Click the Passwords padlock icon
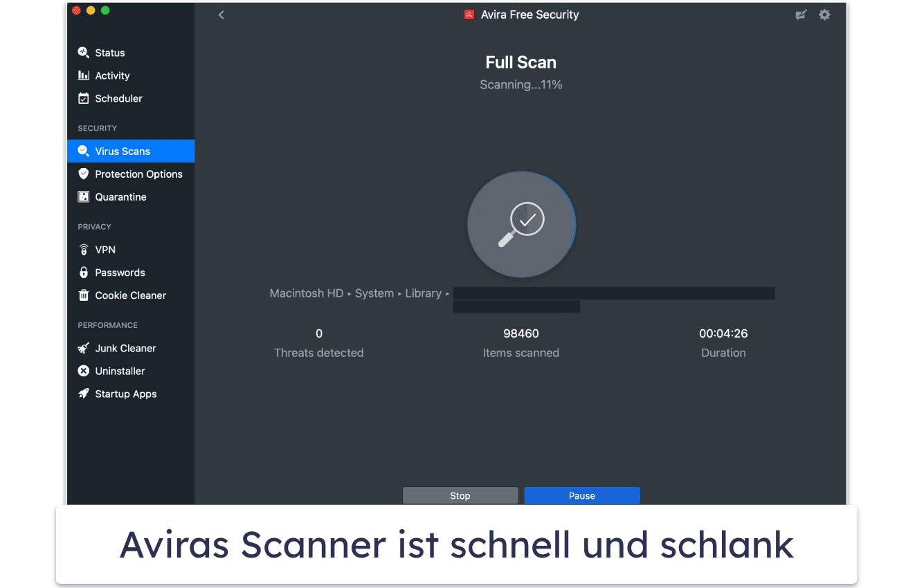The height and width of the screenshot is (588, 915). (x=83, y=273)
